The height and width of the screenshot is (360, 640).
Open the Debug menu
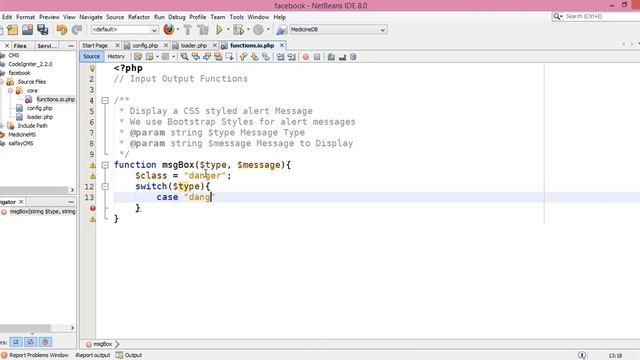(x=177, y=17)
